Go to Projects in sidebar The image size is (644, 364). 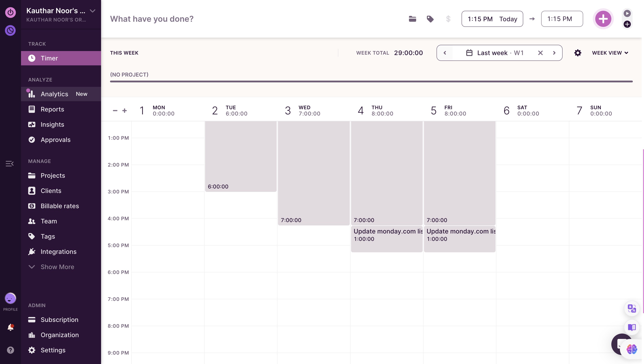pyautogui.click(x=53, y=176)
